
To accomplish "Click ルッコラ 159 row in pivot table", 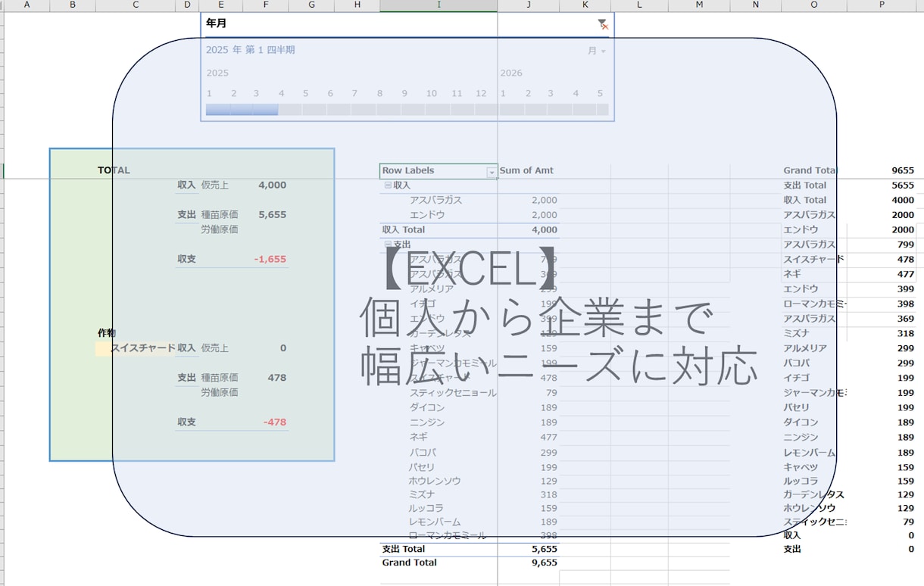I will click(470, 508).
